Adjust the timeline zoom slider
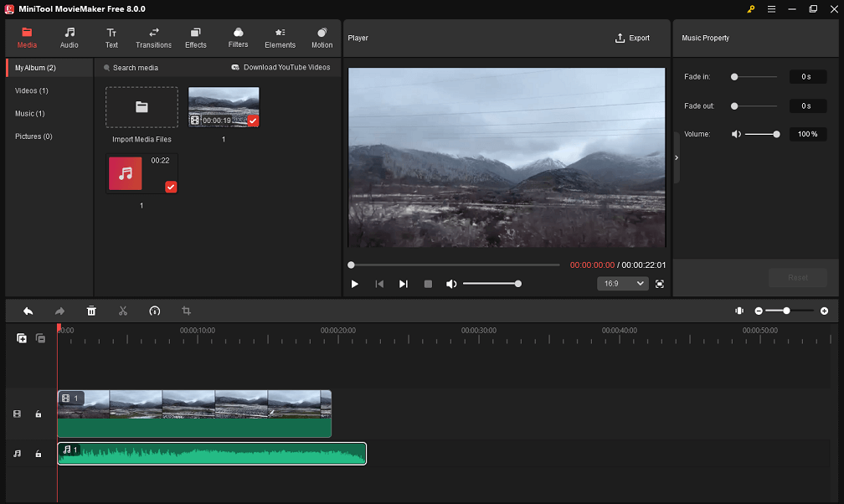This screenshot has height=504, width=844. coord(789,311)
